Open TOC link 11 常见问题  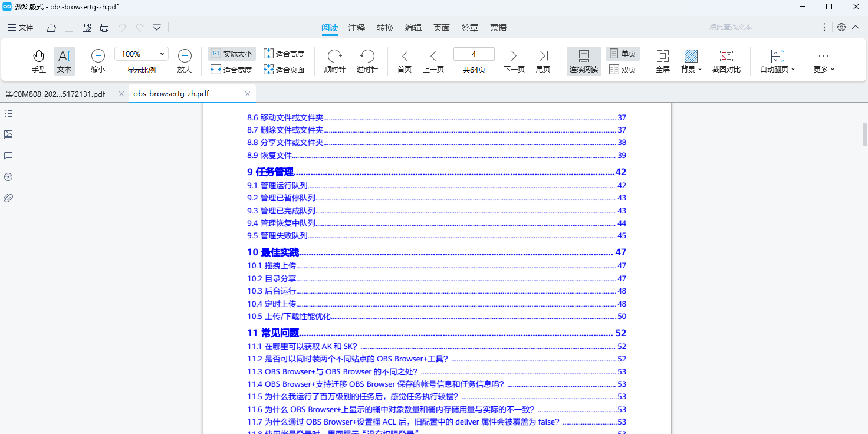(436, 333)
